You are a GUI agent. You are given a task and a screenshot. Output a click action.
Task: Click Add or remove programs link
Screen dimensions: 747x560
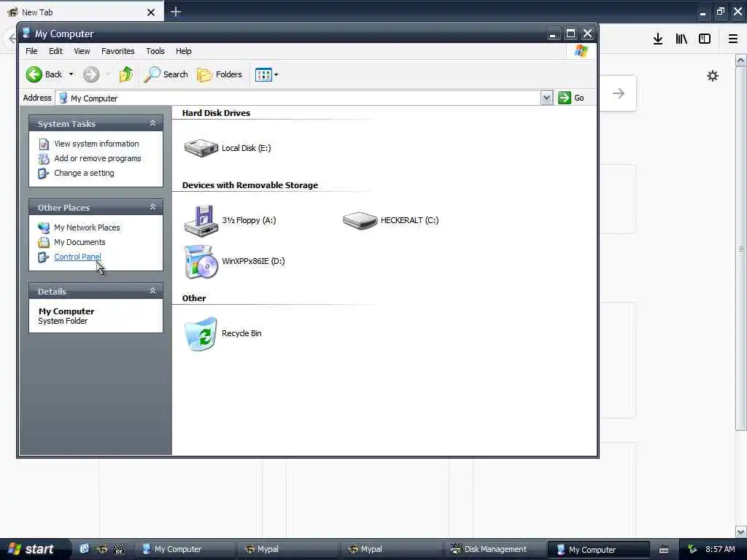[x=98, y=158]
